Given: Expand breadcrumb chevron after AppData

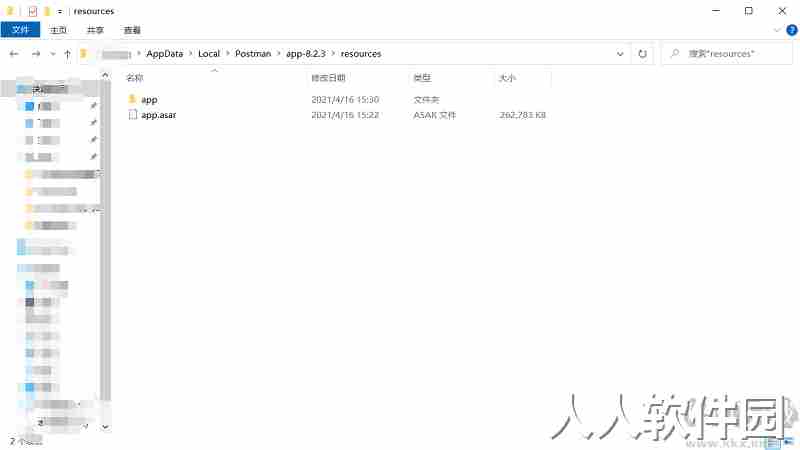Looking at the screenshot, I should coord(191,54).
